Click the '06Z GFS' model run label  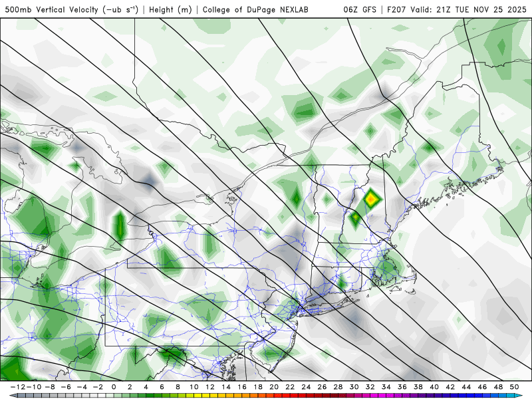click(360, 9)
